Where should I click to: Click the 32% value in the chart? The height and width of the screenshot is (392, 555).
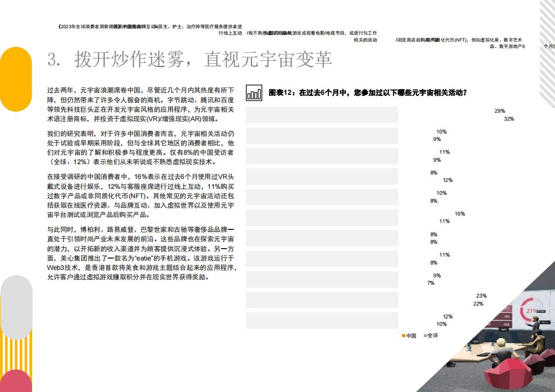[509, 119]
